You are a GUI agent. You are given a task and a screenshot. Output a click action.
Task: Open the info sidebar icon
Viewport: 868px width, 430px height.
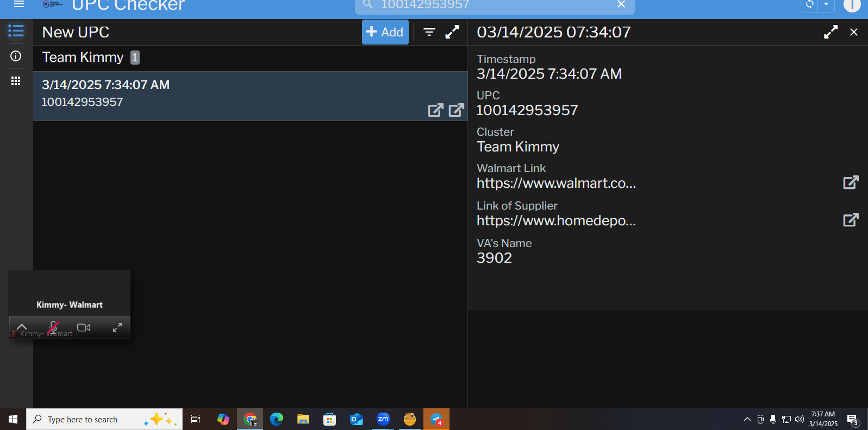pos(16,56)
